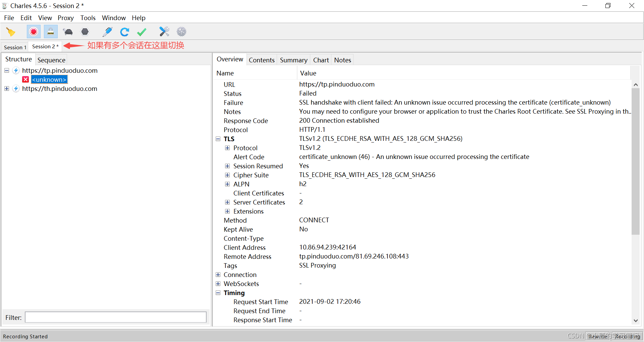Expand the Connection section
Viewport: 644px width, 342px height.
tap(218, 275)
